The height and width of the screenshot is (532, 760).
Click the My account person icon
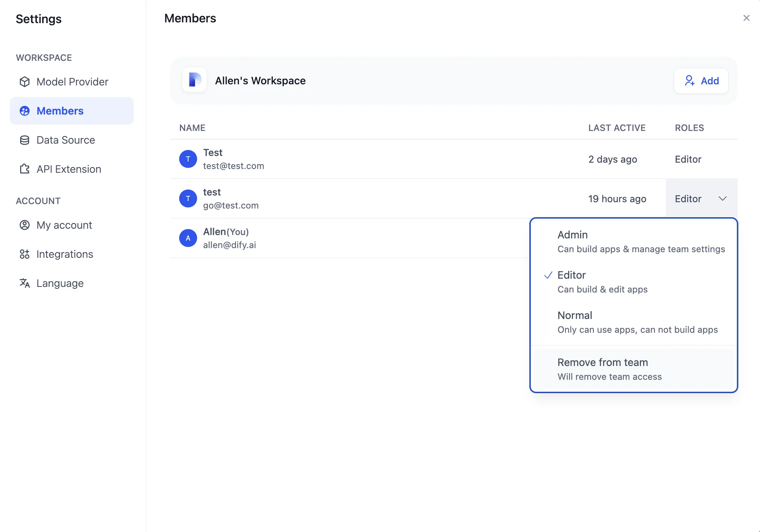[25, 225]
